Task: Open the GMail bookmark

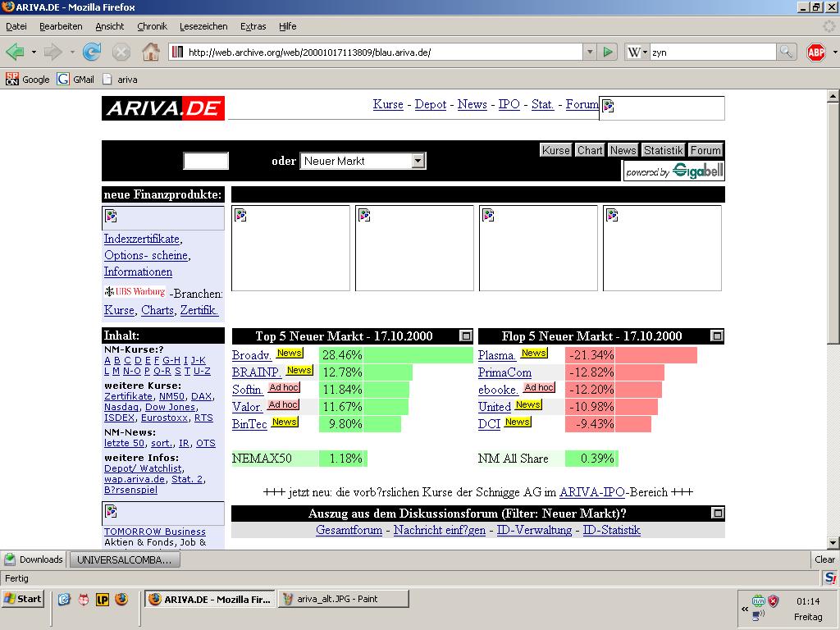Action: coord(75,80)
